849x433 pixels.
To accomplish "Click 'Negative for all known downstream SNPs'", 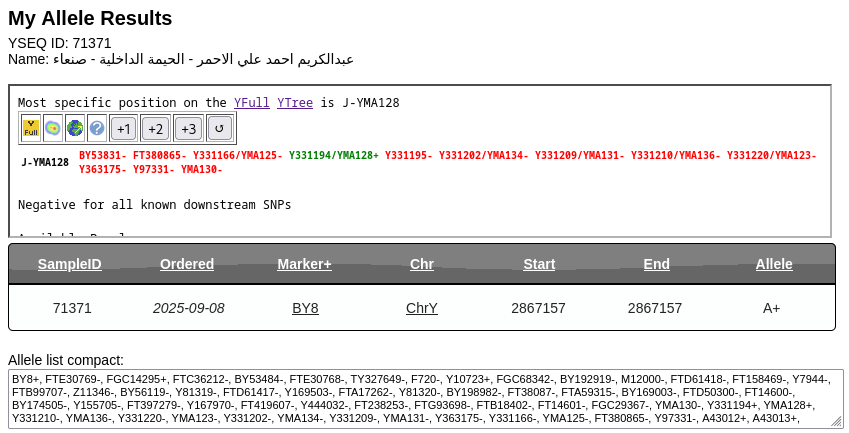I will [154, 205].
